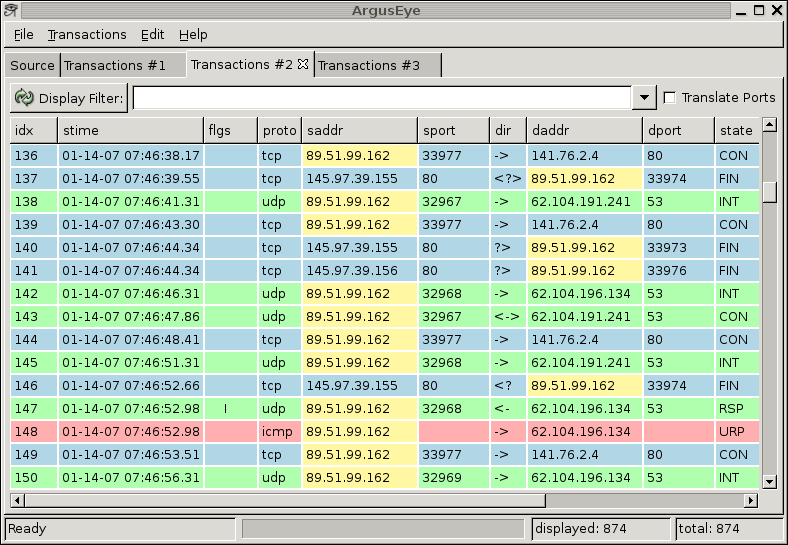This screenshot has height=545, width=788.
Task: Open the Edit menu
Action: (x=152, y=35)
